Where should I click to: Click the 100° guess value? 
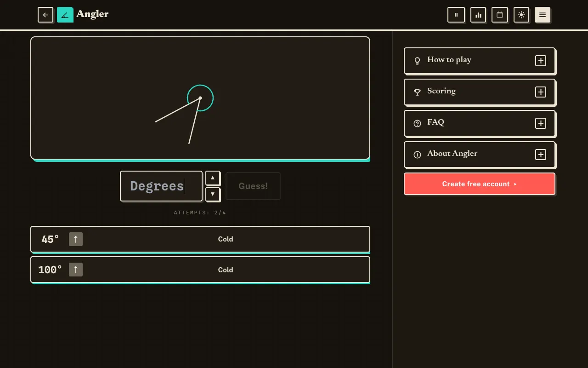pyautogui.click(x=50, y=270)
